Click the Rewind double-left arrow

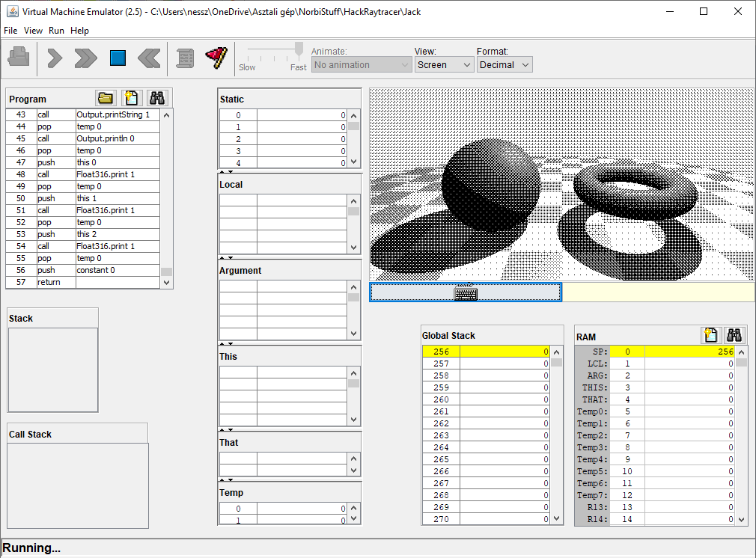coord(150,58)
